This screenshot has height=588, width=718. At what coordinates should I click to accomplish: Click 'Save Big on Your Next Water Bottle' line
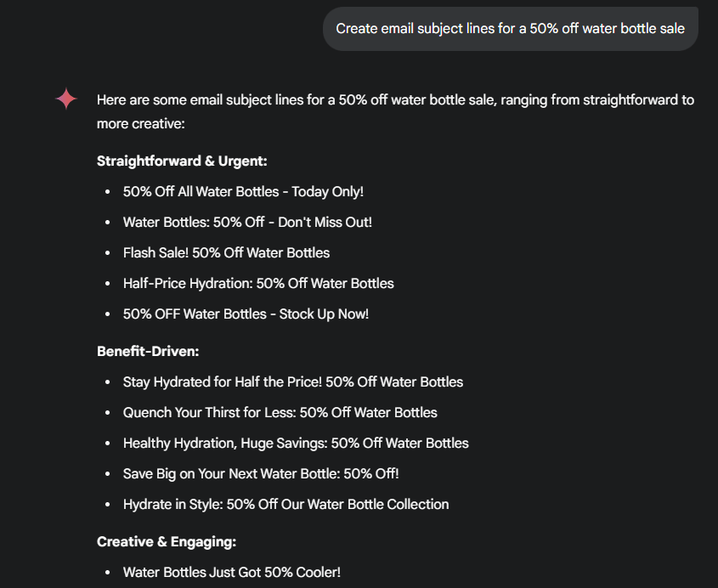261,474
